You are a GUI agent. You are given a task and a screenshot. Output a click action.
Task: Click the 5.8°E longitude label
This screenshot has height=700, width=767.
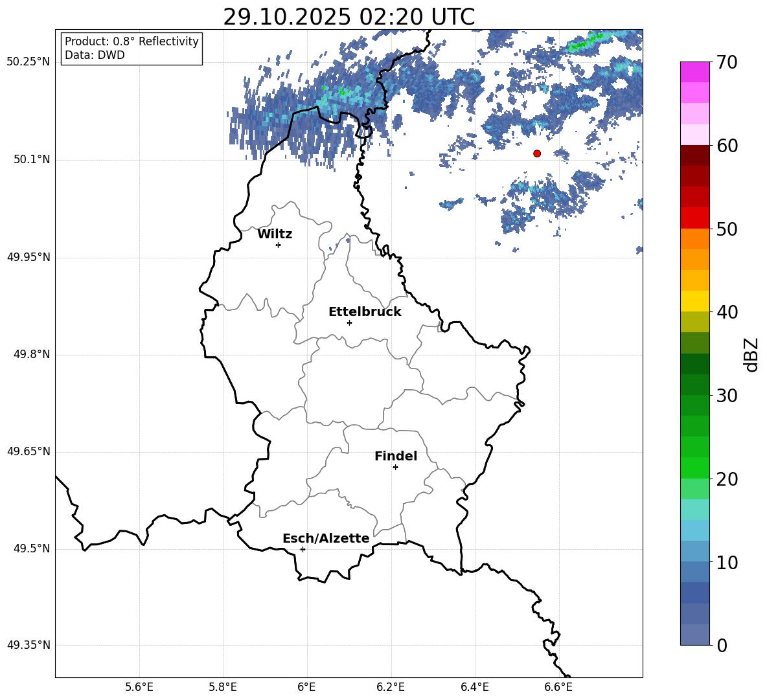pyautogui.click(x=223, y=687)
